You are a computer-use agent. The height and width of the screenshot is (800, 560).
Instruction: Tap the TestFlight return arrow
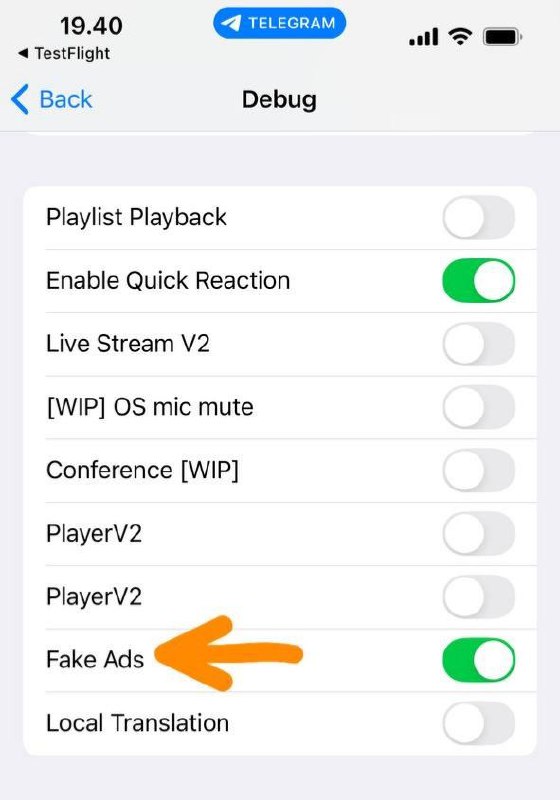[x=23, y=53]
